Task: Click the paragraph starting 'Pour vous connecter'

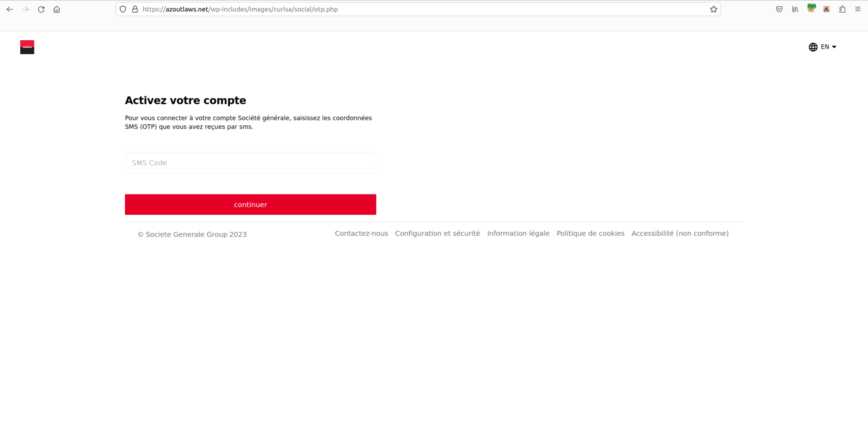Action: [x=248, y=122]
